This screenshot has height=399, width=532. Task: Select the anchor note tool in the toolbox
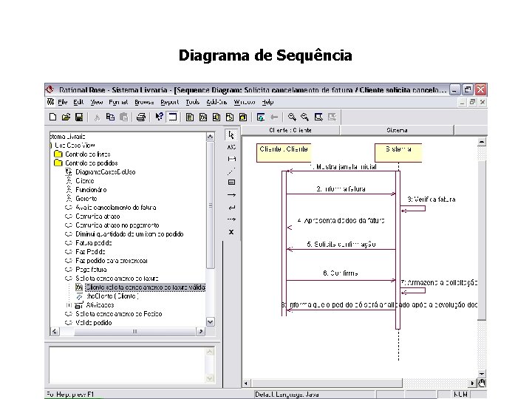231,159
